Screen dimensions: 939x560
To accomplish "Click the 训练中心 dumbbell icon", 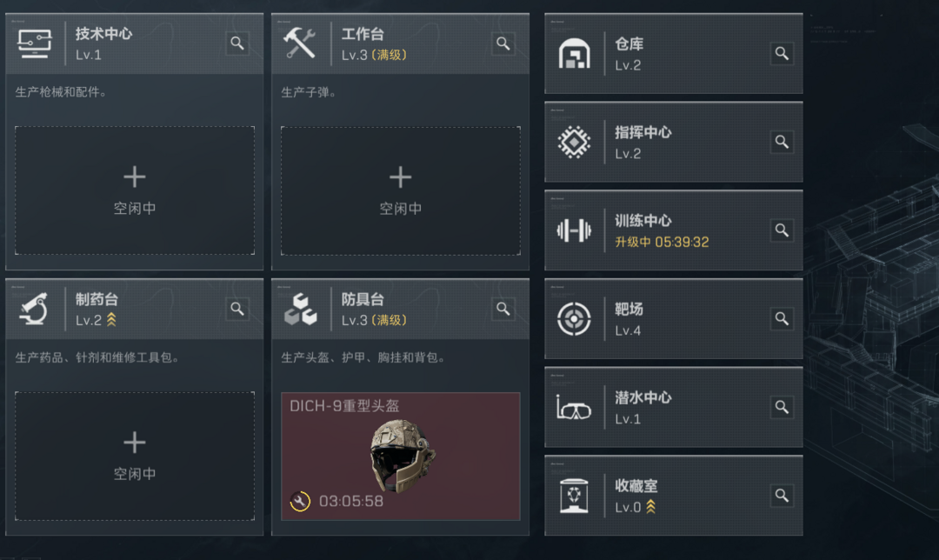I will click(574, 230).
